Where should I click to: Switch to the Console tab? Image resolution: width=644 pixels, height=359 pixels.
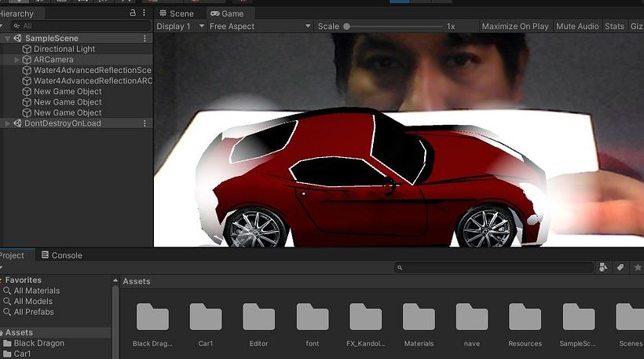point(62,255)
